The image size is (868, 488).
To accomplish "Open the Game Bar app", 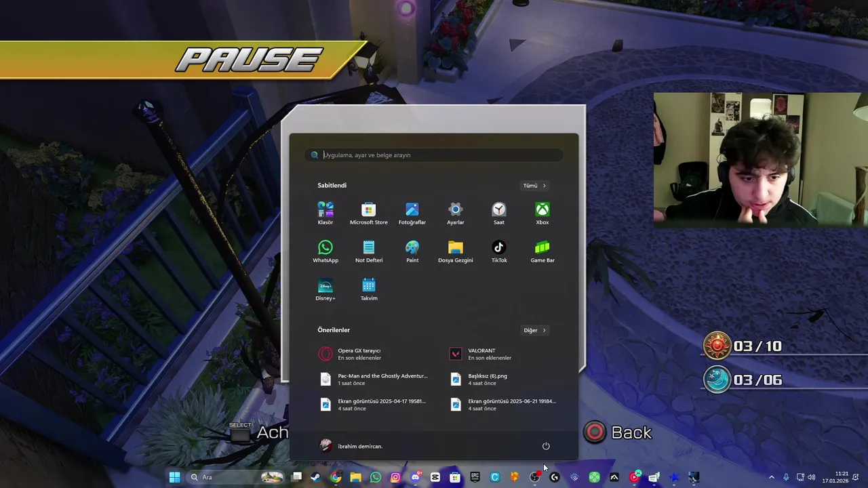I will click(x=542, y=251).
